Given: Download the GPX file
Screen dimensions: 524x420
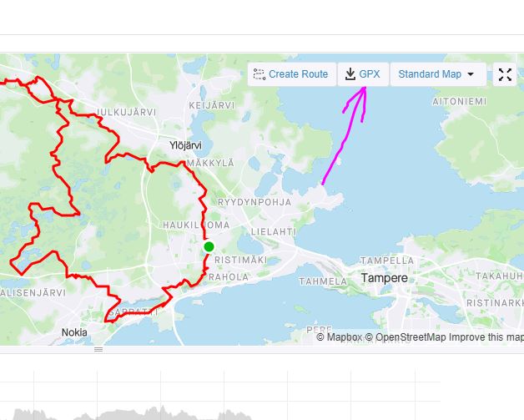Looking at the screenshot, I should pos(363,74).
